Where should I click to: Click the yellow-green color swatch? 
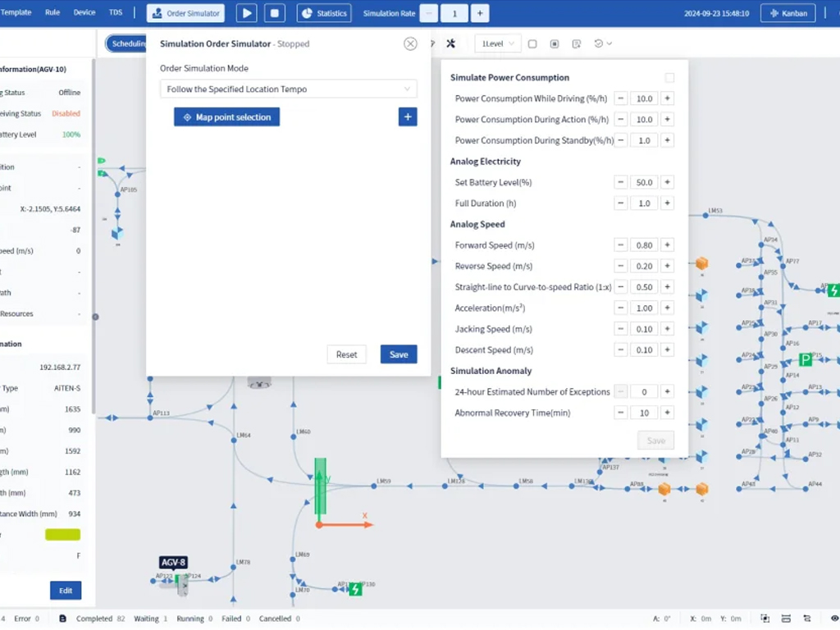point(62,535)
